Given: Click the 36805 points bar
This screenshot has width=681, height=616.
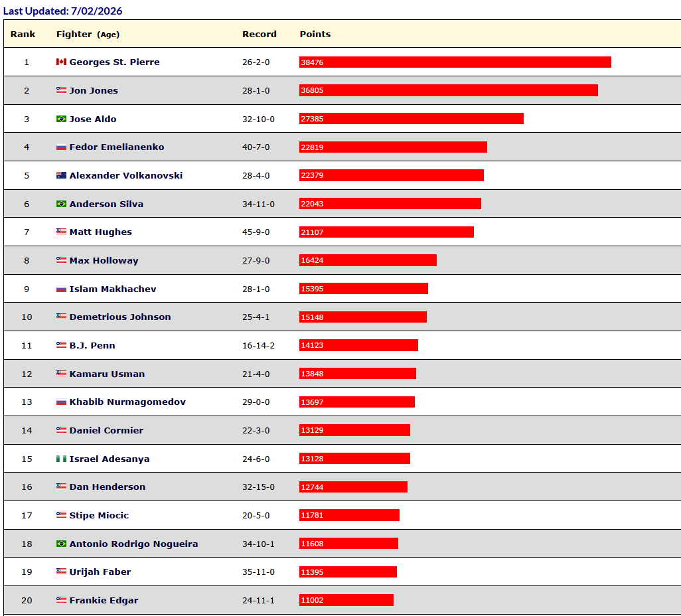Looking at the screenshot, I should point(449,90).
